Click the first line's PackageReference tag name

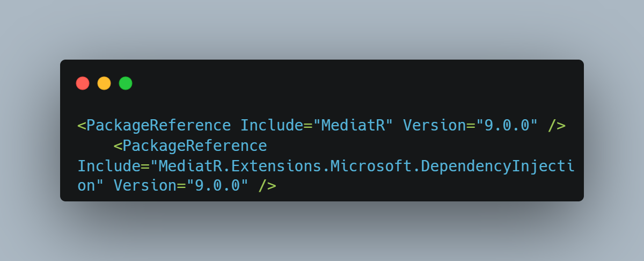tap(159, 126)
